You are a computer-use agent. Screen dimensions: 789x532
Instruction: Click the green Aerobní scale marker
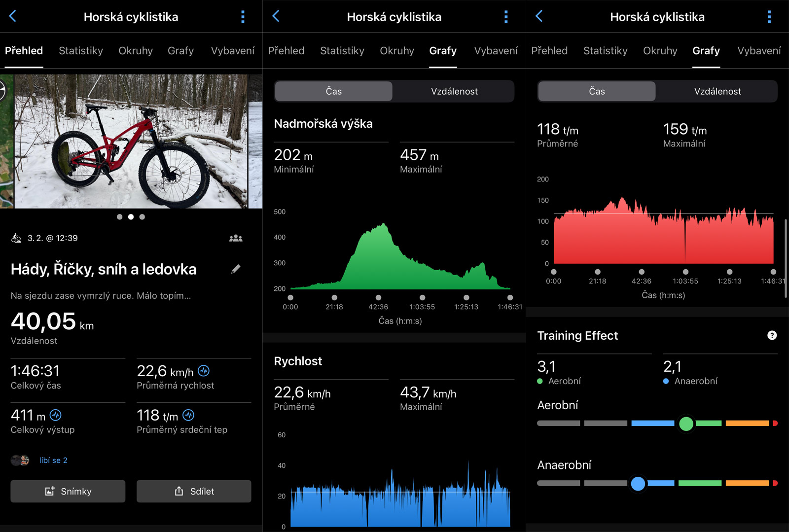tap(686, 424)
